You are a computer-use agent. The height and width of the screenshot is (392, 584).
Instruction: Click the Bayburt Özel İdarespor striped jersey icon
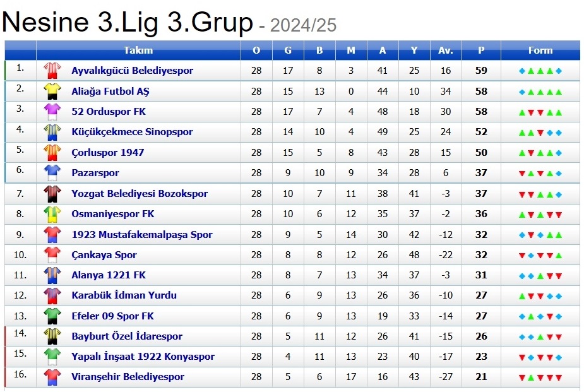[x=52, y=336]
